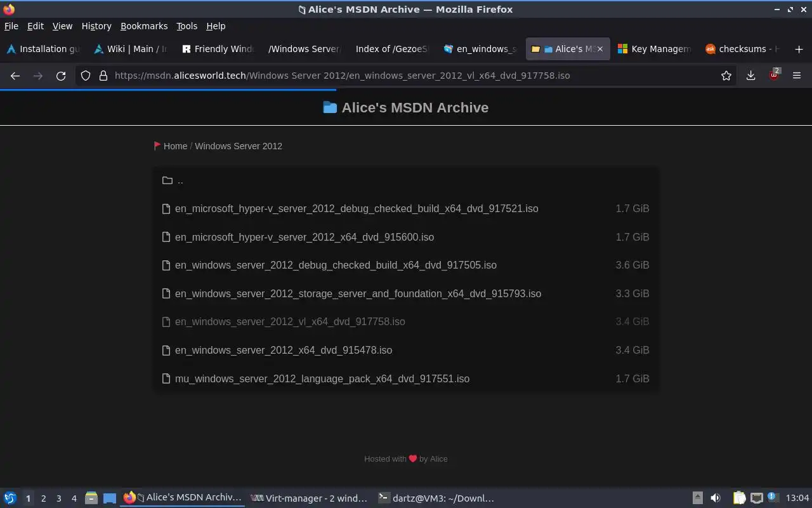Download mu_windows_server_2012_language_pack iso

click(x=322, y=378)
